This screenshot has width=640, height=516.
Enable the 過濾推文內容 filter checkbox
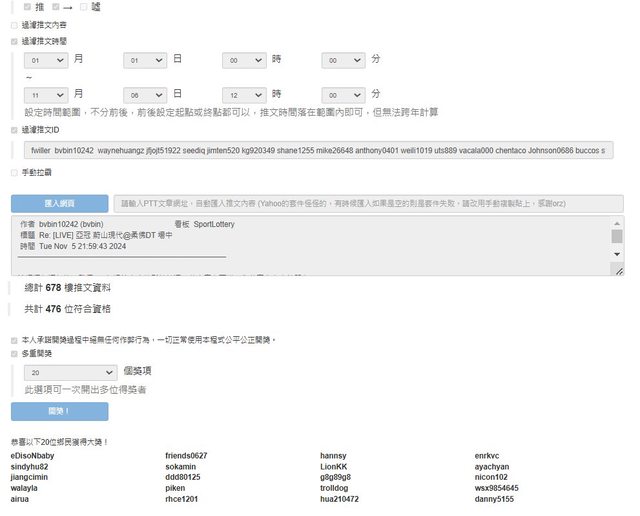point(14,25)
